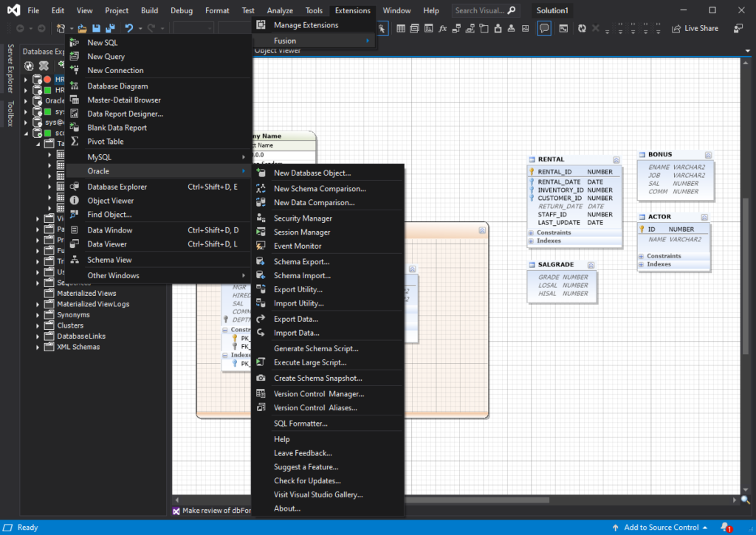Collapse the BONUS table box
Screen dimensions: 756x535
coord(708,155)
